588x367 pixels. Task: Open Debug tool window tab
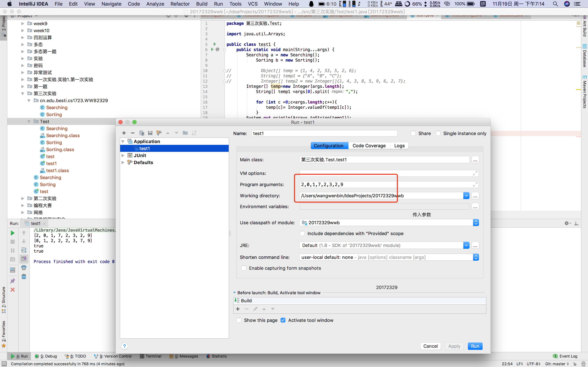coord(46,356)
